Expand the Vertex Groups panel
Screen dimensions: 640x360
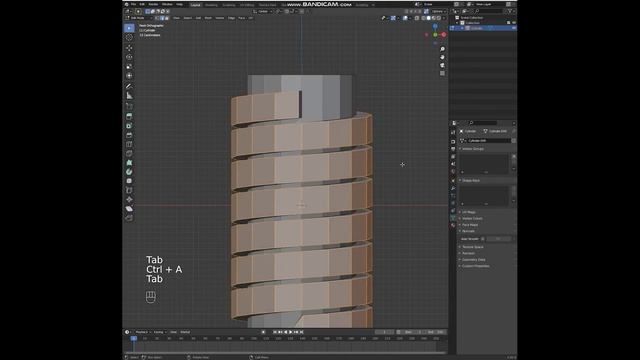(x=473, y=149)
